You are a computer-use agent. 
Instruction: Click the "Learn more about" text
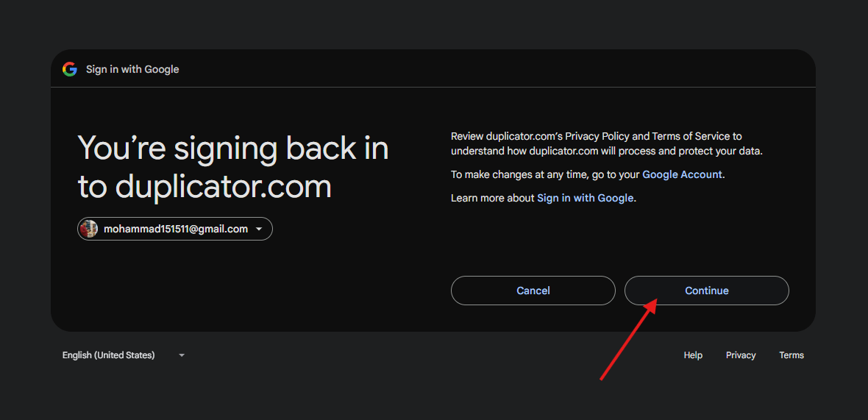(493, 198)
